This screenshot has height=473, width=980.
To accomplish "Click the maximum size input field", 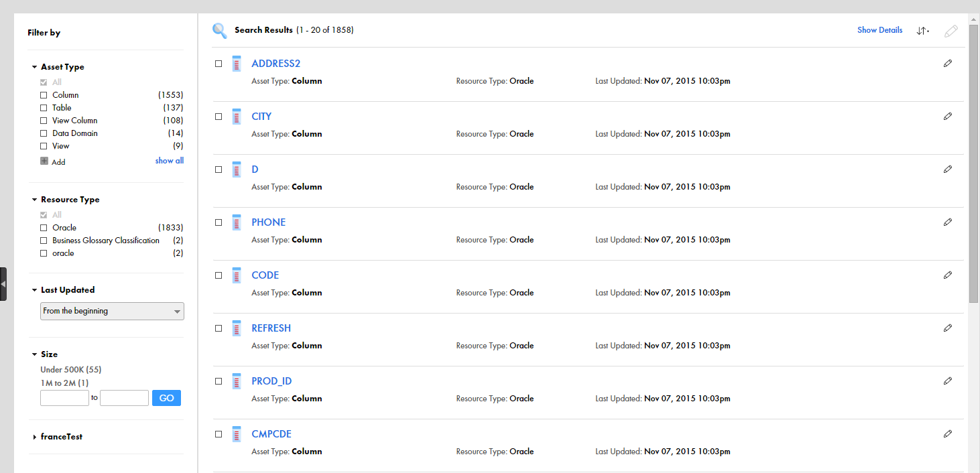I will 124,398.
